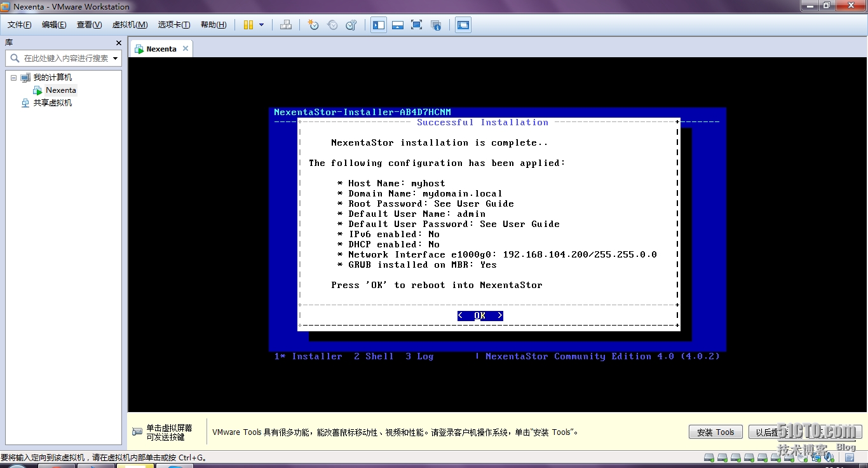Switch to the Nexenta tab

(x=161, y=49)
